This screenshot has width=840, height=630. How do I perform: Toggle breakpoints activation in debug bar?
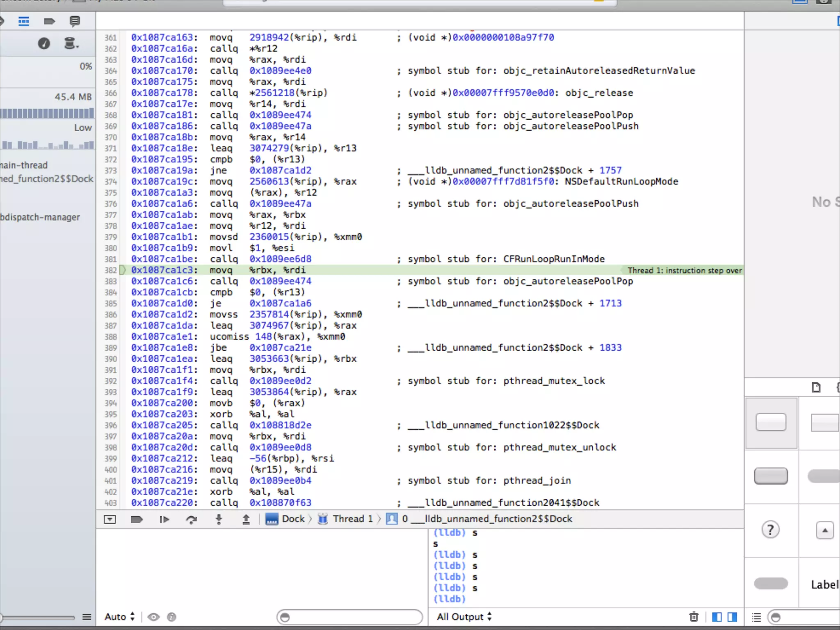(x=137, y=520)
